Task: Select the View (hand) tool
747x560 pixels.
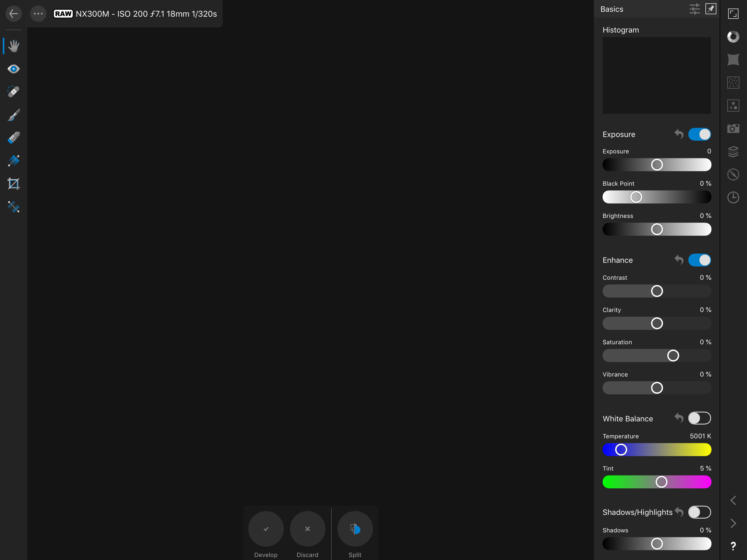Action: [13, 46]
